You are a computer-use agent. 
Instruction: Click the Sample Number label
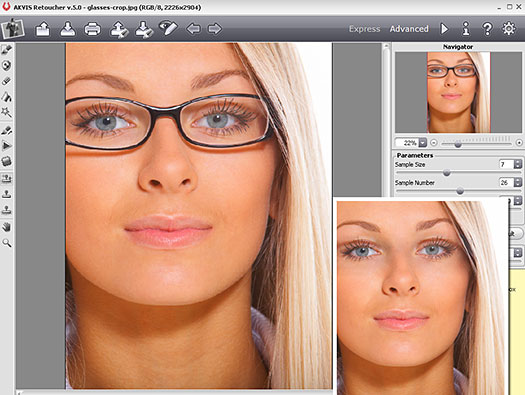[x=415, y=183]
